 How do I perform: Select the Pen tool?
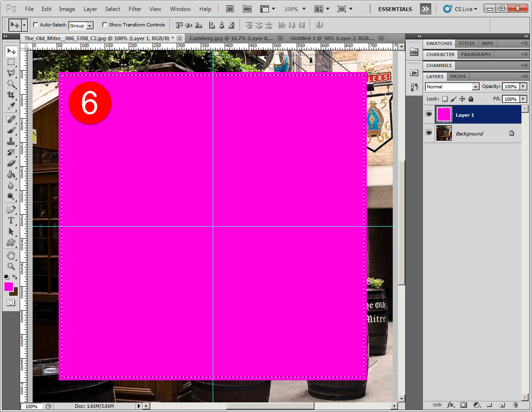tap(11, 209)
